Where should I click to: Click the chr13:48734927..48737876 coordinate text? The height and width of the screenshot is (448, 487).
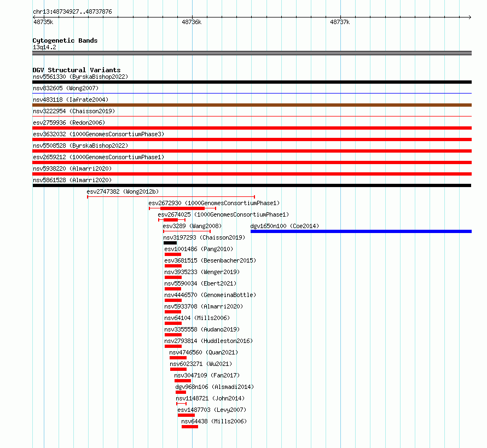coord(72,11)
